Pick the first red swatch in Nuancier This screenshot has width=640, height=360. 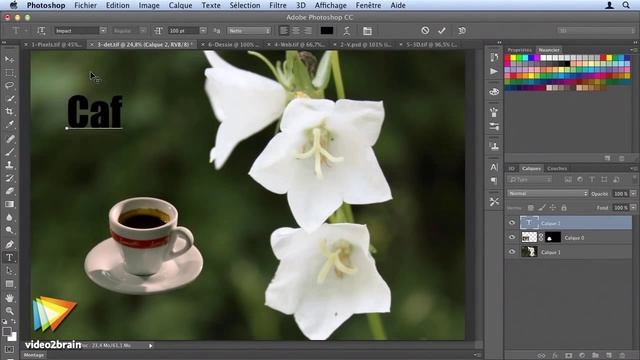[507, 58]
